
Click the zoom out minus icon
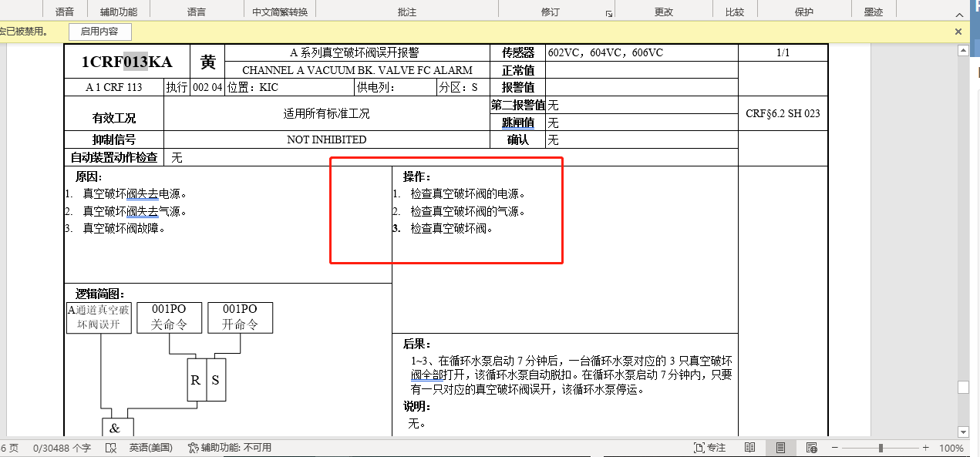tap(834, 448)
